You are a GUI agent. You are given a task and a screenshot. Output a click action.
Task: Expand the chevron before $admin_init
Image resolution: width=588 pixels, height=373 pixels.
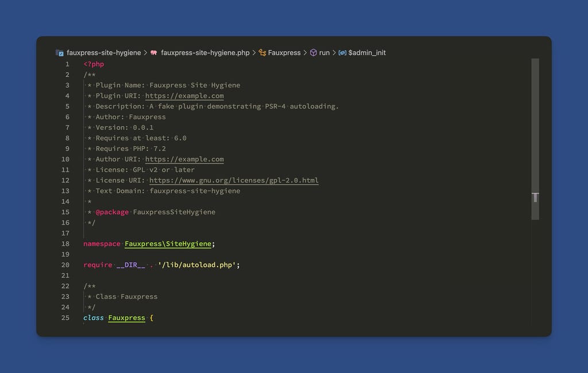click(x=334, y=52)
